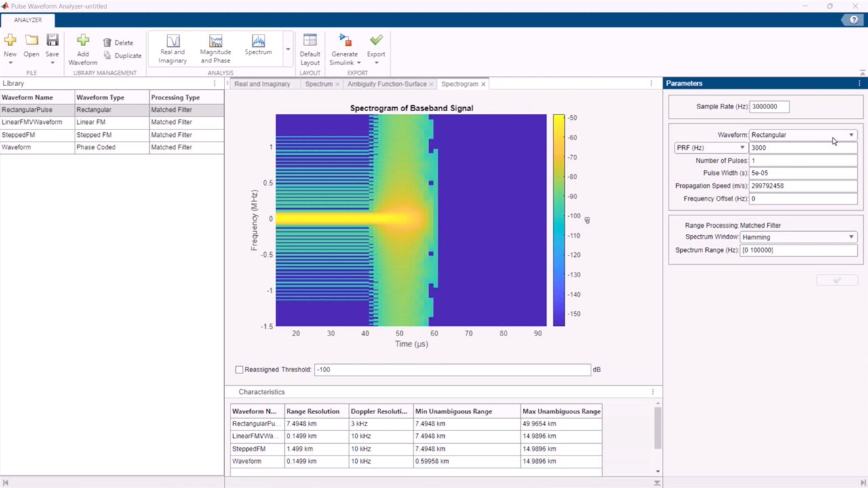Click the Waveform Type column header

[x=112, y=97]
